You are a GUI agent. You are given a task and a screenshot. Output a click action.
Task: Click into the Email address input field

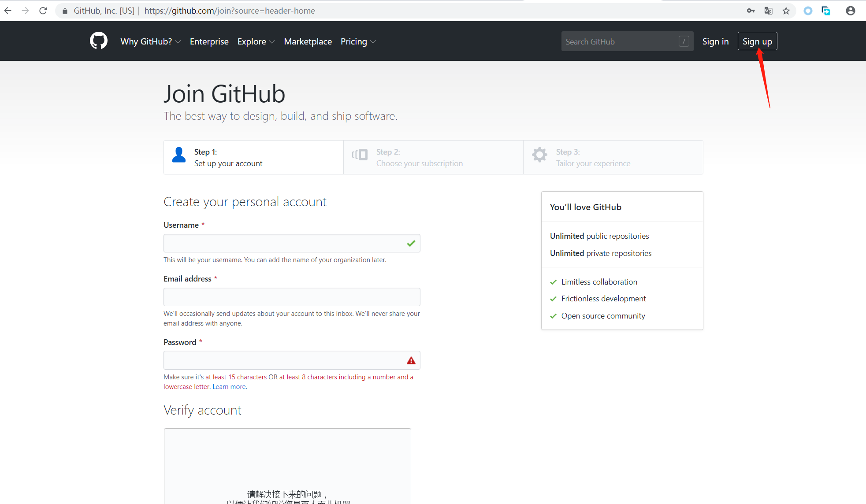292,297
